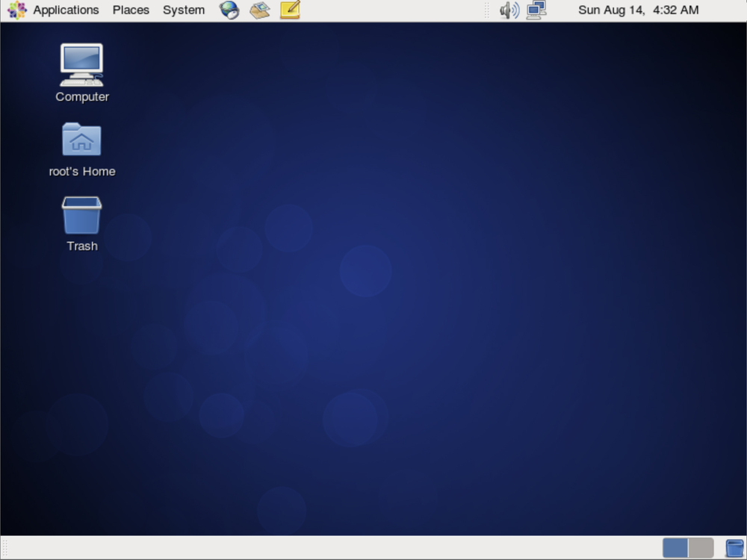The height and width of the screenshot is (560, 747).
Task: Open the Applications menu
Action: tap(66, 10)
